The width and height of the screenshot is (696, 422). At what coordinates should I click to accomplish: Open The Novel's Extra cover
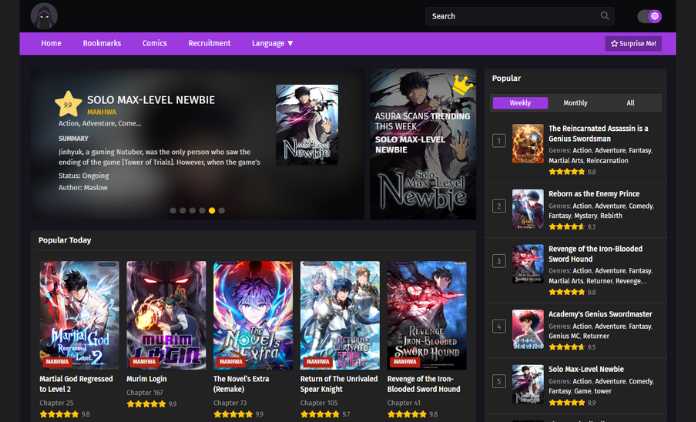click(253, 315)
